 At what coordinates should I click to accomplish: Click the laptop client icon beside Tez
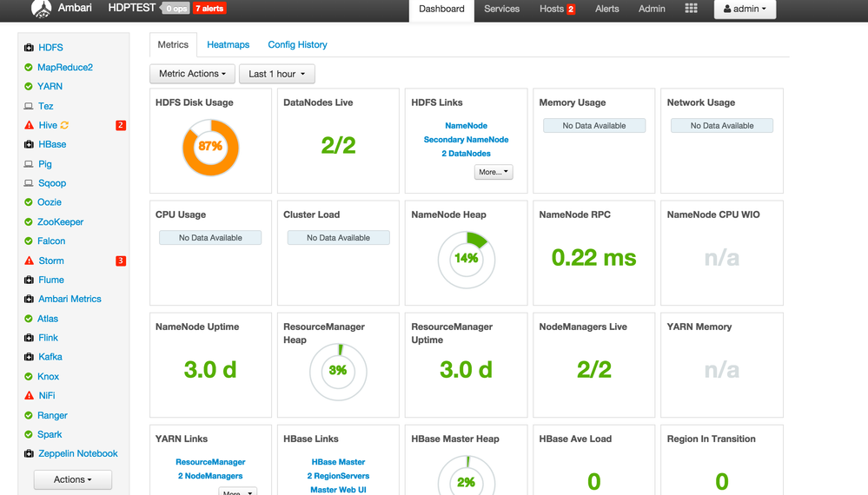[29, 106]
